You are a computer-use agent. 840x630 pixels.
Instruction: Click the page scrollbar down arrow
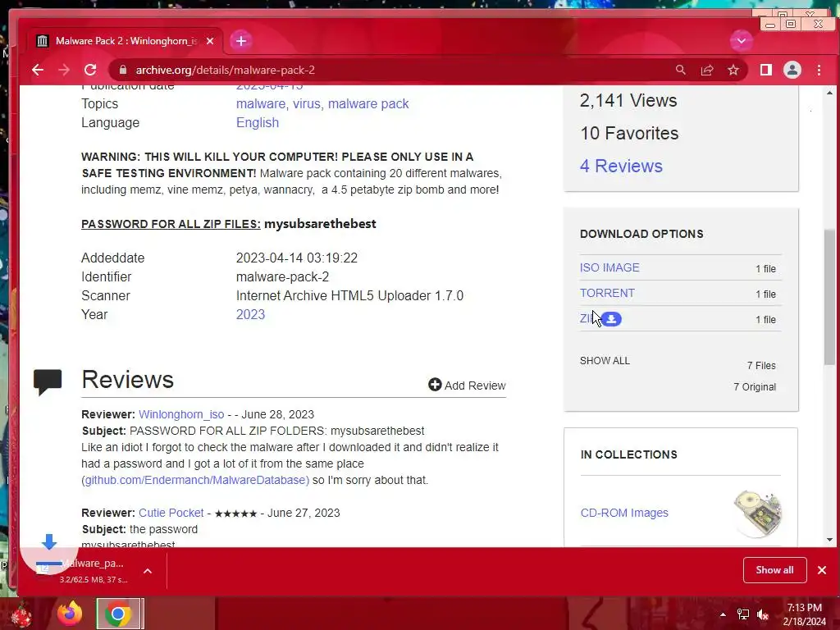[x=830, y=540]
